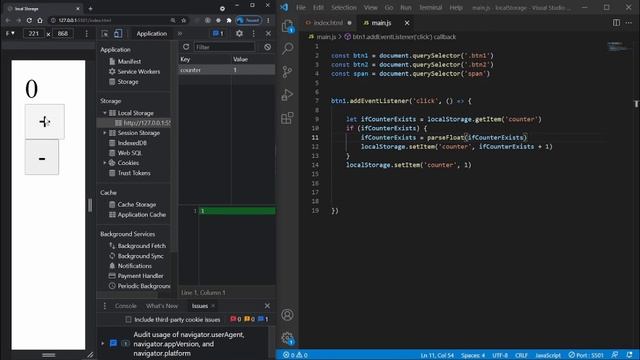Open the VS Code Manage gear icon
The height and width of the screenshot is (360, 640).
pos(287,338)
